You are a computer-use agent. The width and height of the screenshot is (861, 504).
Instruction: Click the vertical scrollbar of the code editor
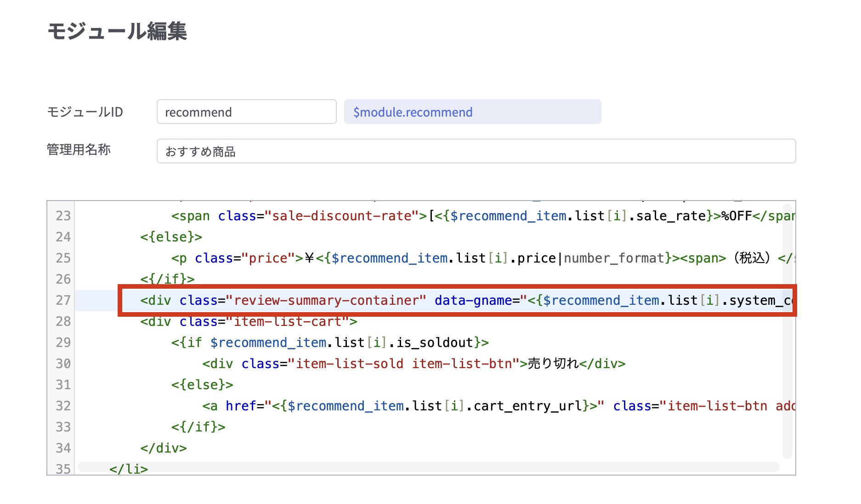(787, 330)
